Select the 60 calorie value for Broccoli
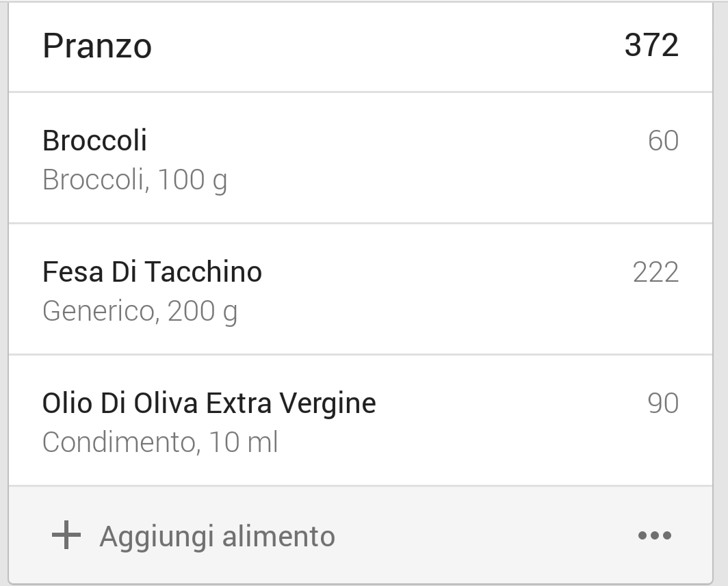The image size is (728, 586). pyautogui.click(x=663, y=141)
